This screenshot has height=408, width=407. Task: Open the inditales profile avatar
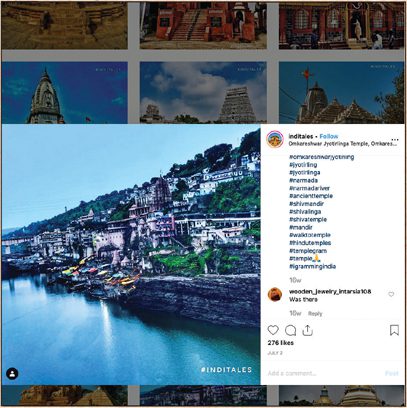(x=275, y=139)
